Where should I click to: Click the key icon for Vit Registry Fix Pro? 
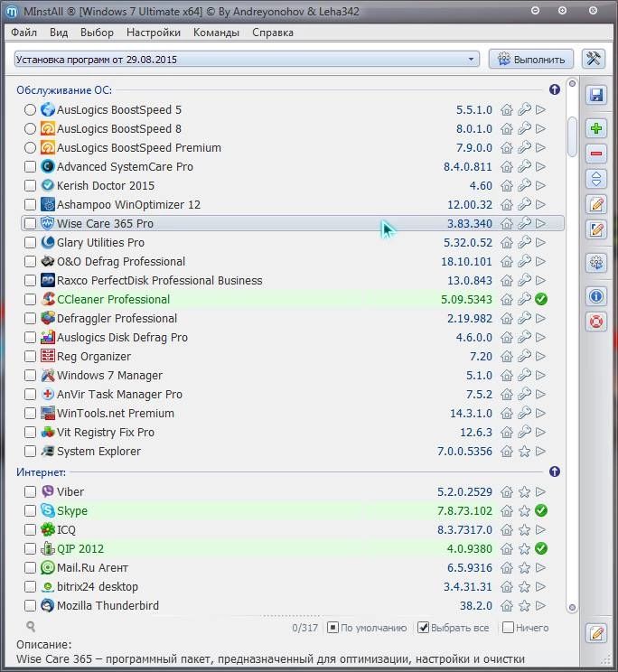tap(524, 432)
